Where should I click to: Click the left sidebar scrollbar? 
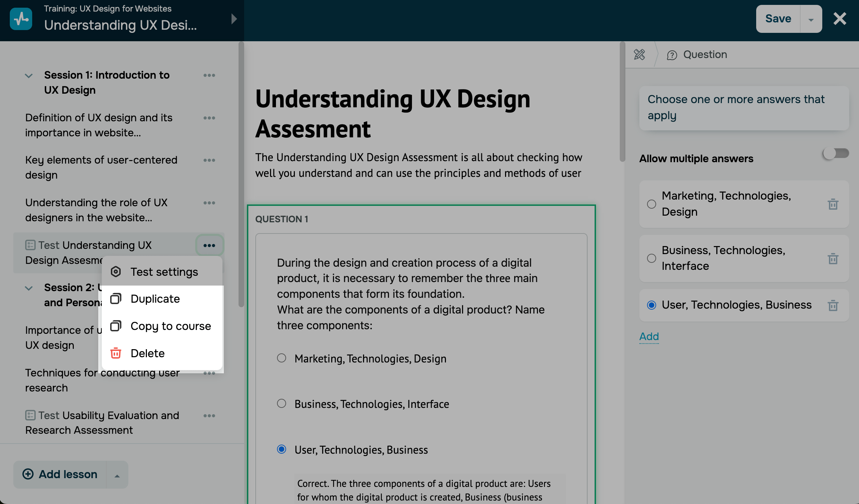tap(241, 174)
